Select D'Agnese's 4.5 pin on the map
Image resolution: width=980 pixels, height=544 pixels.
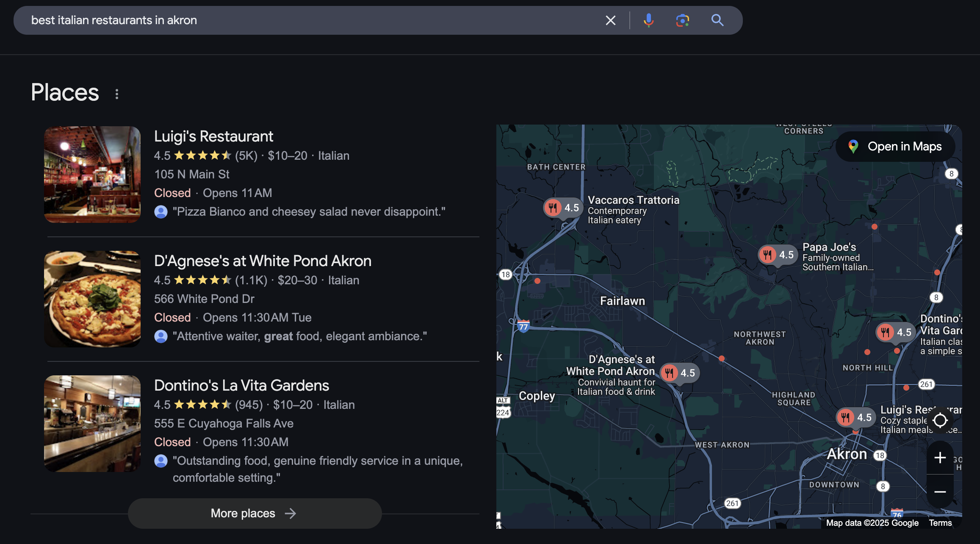680,373
